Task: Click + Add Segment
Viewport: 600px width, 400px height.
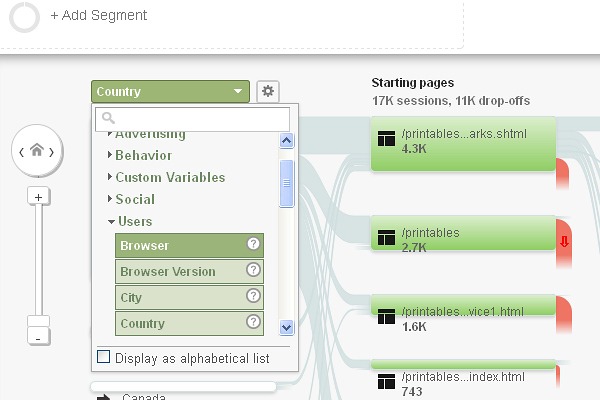Action: pos(98,15)
